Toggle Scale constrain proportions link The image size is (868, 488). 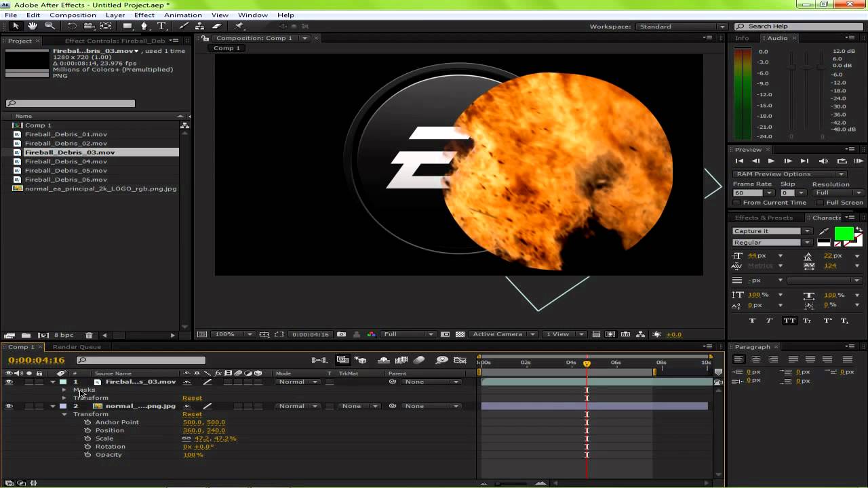tap(186, 439)
